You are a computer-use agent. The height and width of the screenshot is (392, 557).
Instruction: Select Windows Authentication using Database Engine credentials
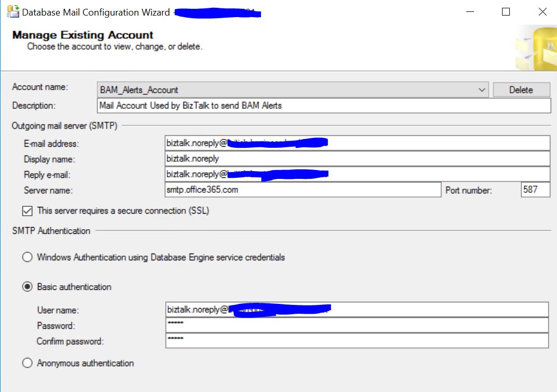tap(27, 257)
